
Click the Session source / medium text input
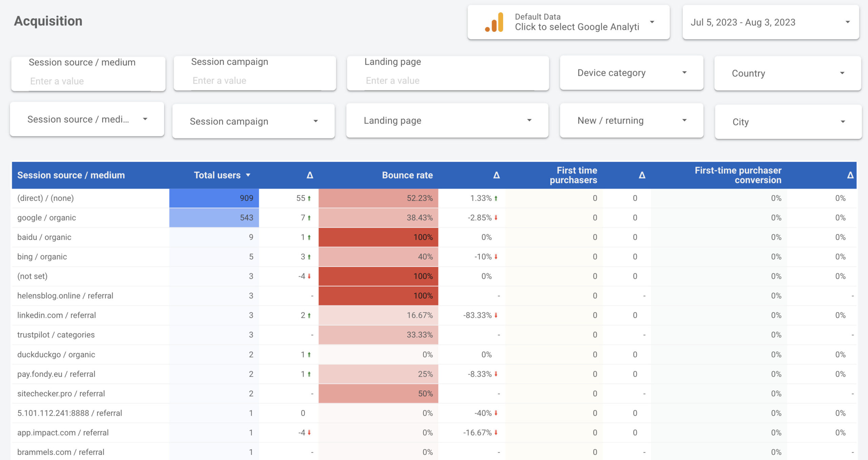tap(89, 81)
